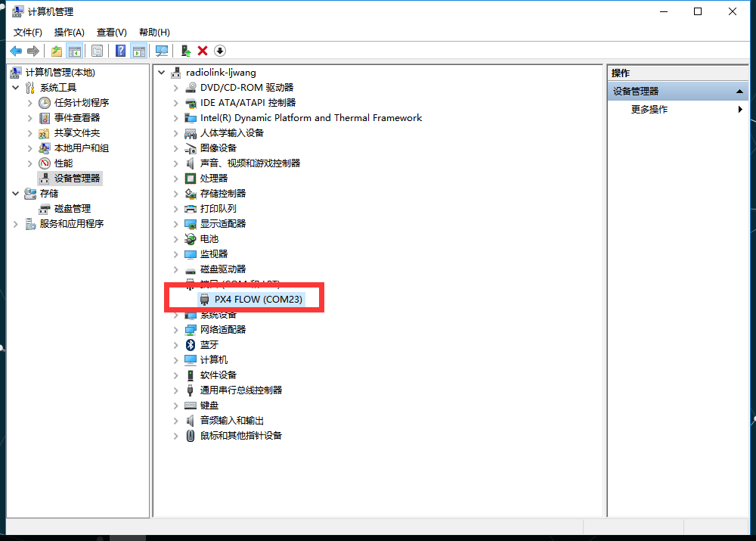The width and height of the screenshot is (756, 541).
Task: Click the Update driver toolbar icon
Action: [185, 51]
